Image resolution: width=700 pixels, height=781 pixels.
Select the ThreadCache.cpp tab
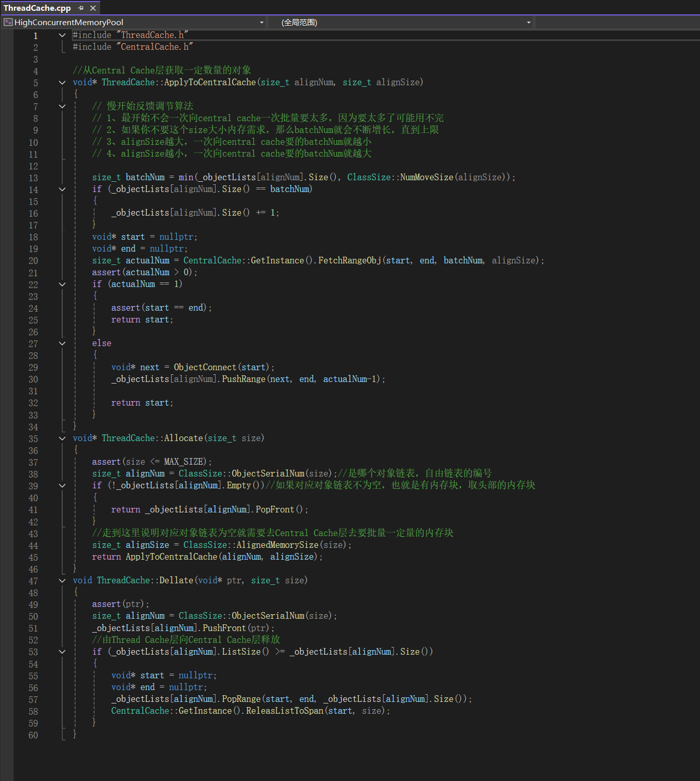click(x=37, y=8)
